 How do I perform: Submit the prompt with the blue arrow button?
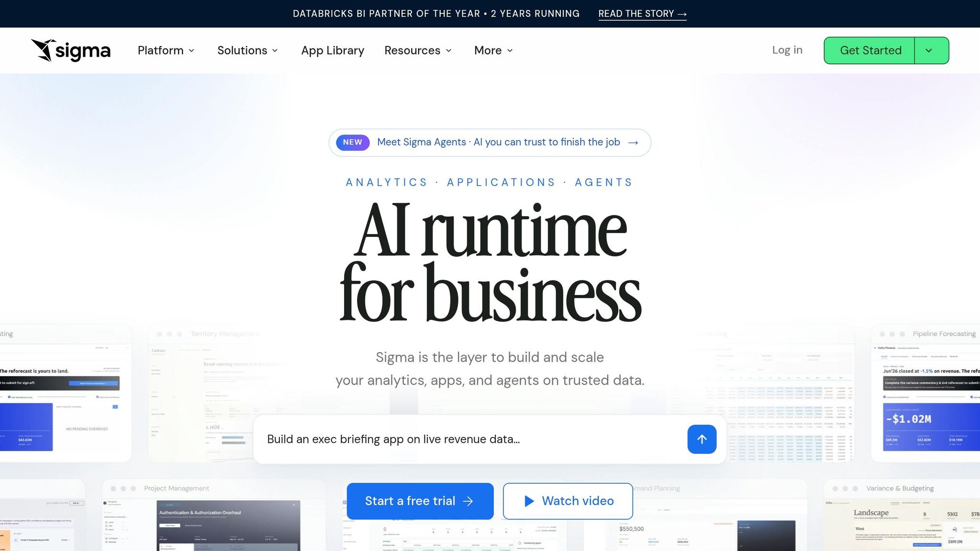(x=702, y=439)
